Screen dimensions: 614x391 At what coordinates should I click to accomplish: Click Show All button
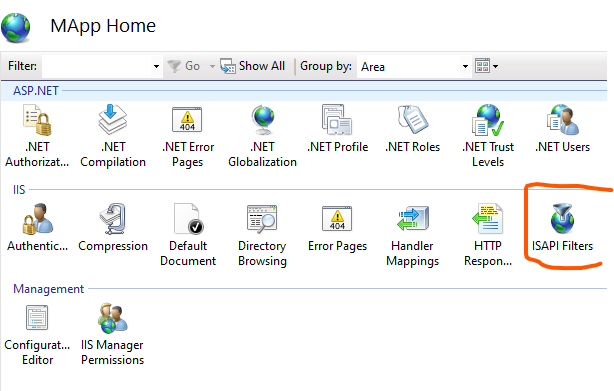tap(253, 66)
